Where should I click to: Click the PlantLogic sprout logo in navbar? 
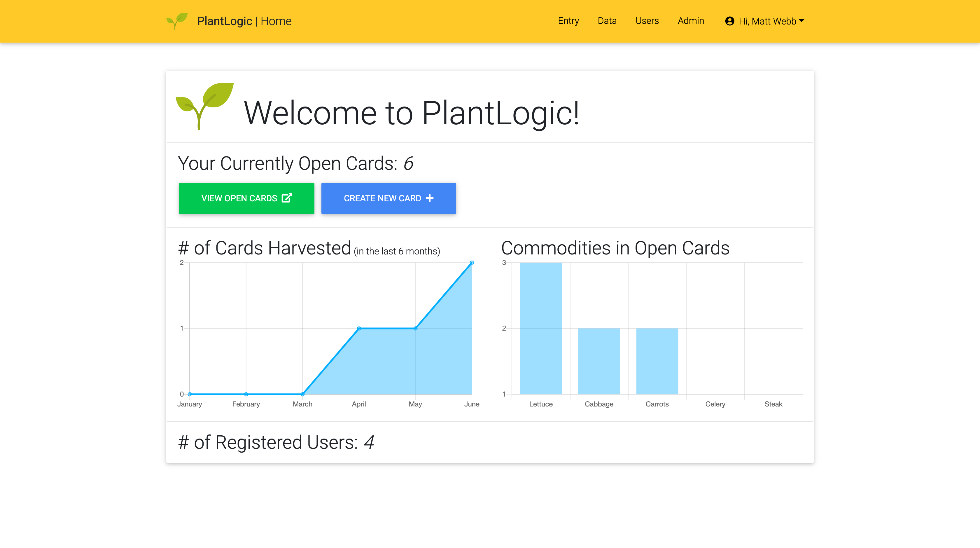pyautogui.click(x=177, y=21)
